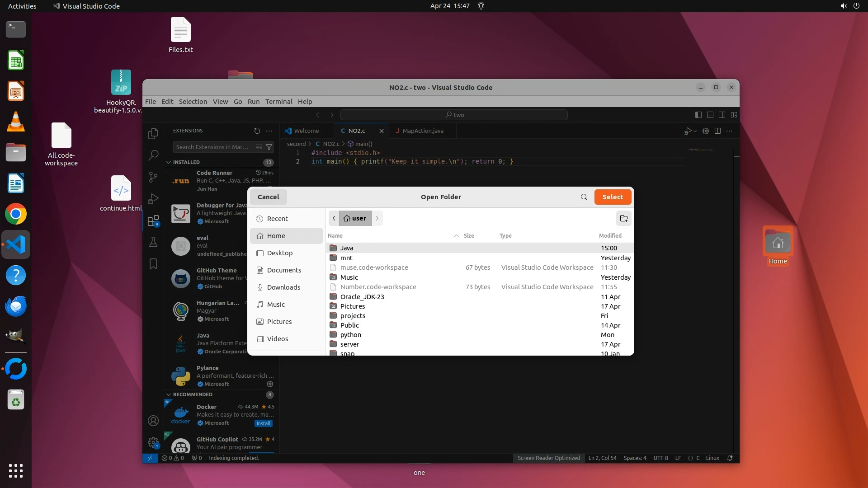Click the search icon in Open Folder dialog
The height and width of the screenshot is (488, 868).
tap(584, 197)
